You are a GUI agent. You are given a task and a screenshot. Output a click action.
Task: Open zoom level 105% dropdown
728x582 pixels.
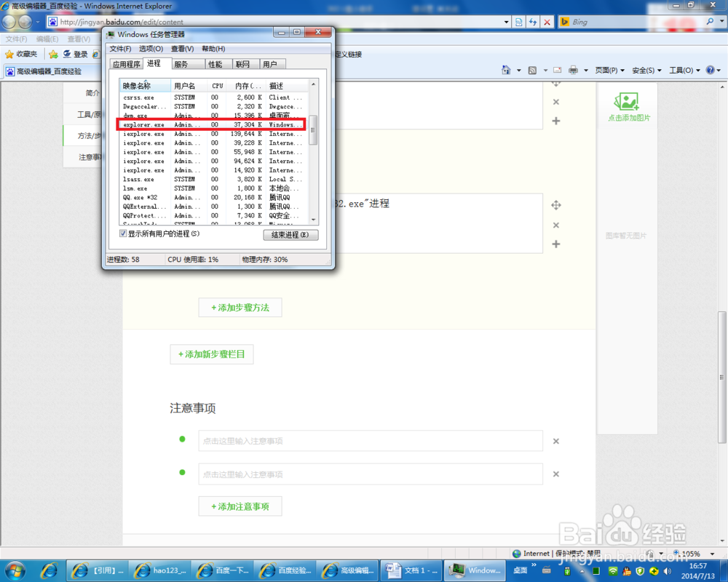click(x=712, y=554)
